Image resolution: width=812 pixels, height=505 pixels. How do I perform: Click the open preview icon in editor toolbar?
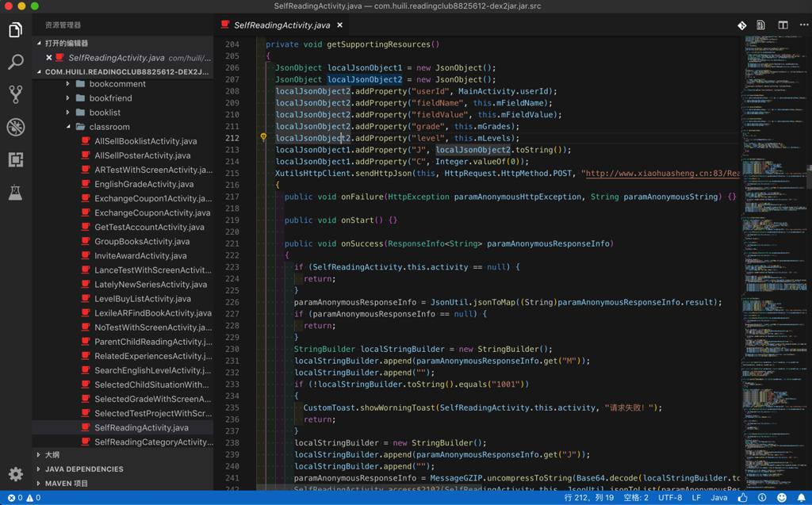tap(760, 25)
